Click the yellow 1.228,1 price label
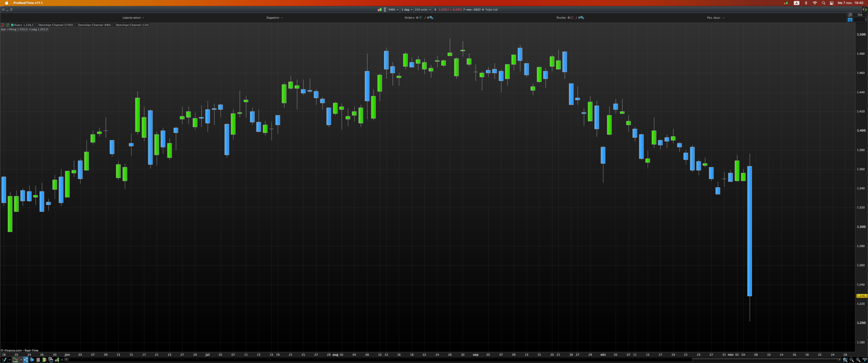868x363 pixels. click(862, 296)
